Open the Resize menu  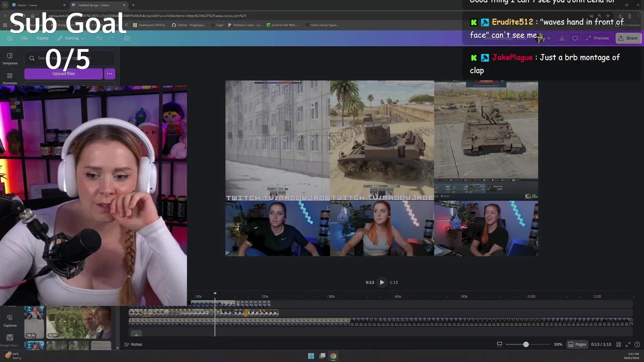pyautogui.click(x=42, y=38)
